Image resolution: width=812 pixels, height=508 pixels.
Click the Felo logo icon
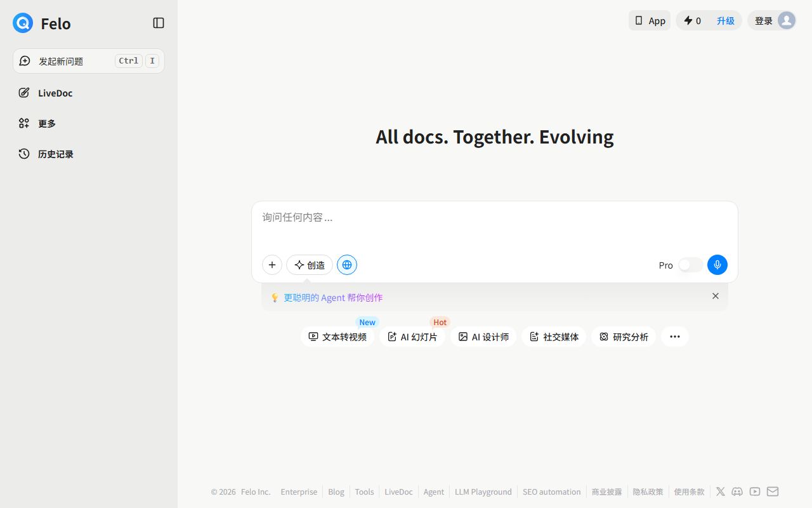click(x=23, y=23)
